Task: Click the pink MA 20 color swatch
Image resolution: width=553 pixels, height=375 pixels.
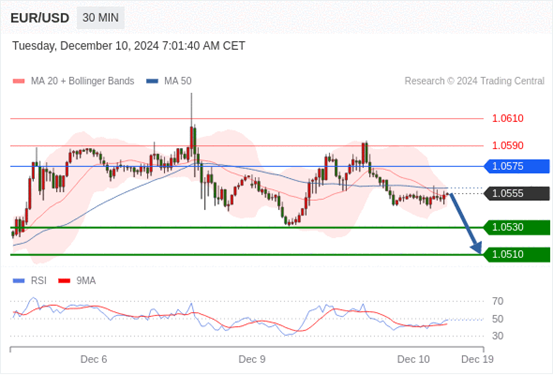Action: tap(19, 81)
